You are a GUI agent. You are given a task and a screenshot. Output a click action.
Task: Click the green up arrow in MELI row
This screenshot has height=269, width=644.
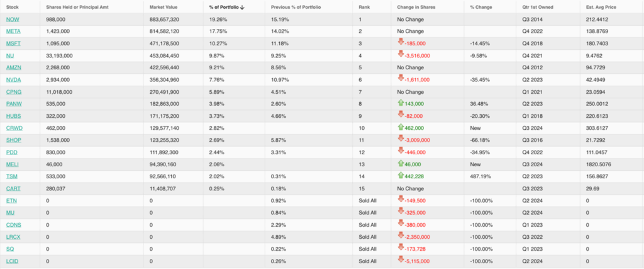[400, 163]
